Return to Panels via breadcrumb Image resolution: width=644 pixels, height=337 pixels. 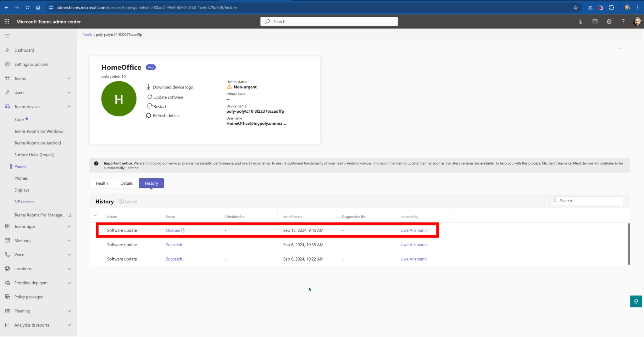[x=87, y=35]
